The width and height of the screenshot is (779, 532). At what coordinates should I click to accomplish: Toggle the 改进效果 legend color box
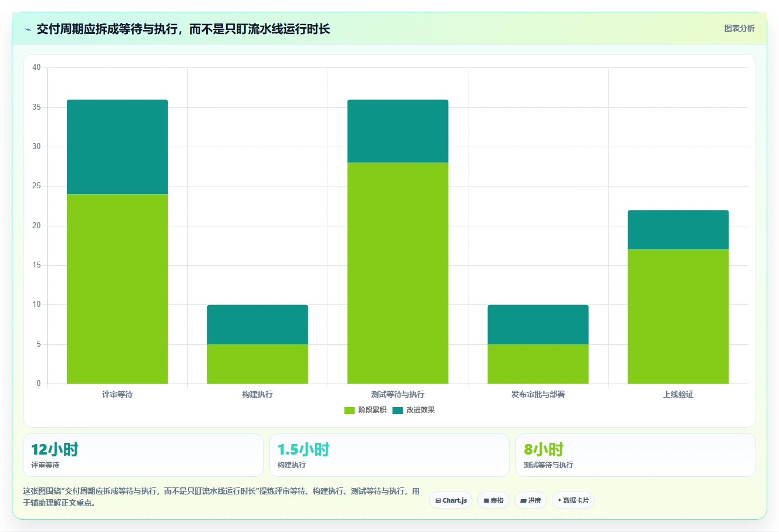click(397, 410)
